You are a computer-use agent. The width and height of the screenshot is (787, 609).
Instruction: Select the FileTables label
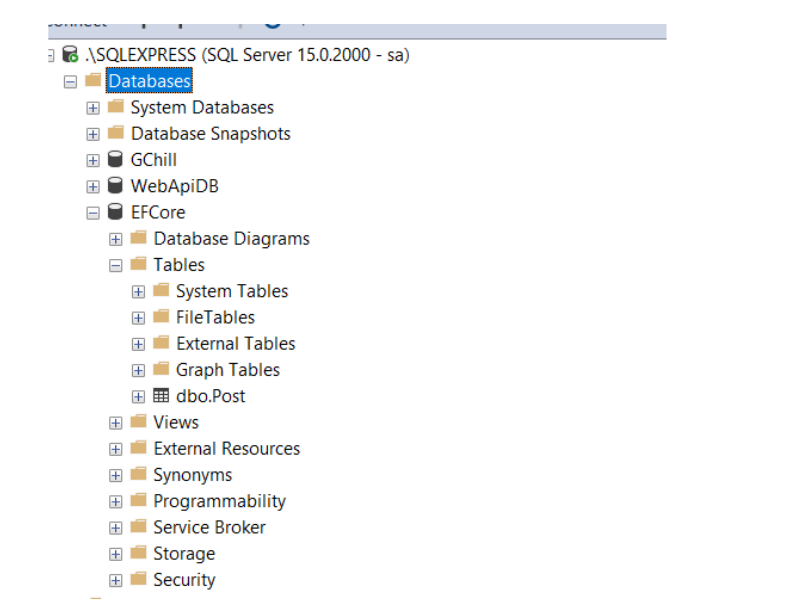coord(215,317)
